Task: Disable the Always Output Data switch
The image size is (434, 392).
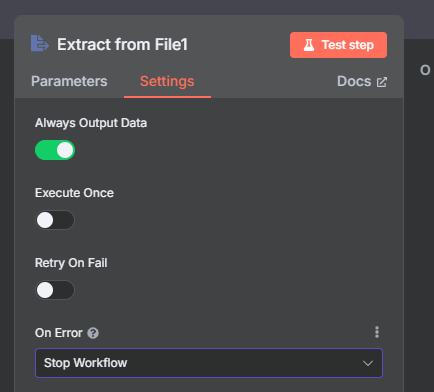Action: [55, 150]
